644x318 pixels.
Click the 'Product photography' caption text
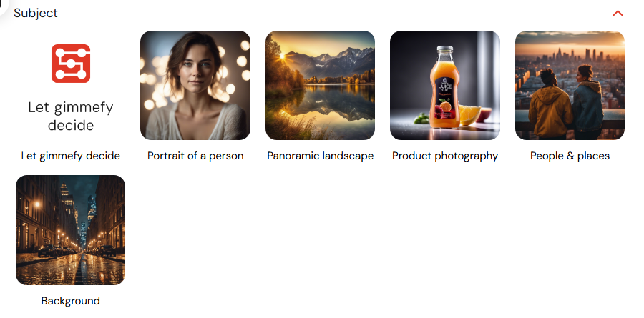(445, 156)
